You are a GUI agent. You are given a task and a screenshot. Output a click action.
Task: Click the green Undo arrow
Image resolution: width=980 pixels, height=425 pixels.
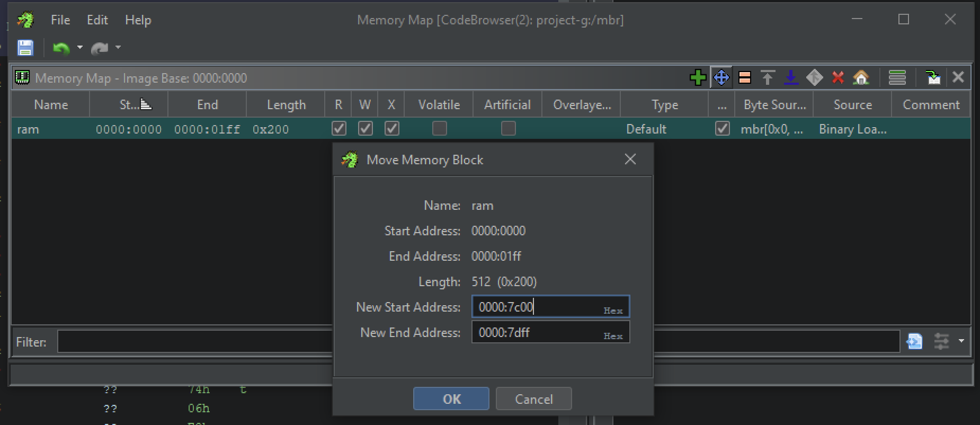tap(61, 48)
